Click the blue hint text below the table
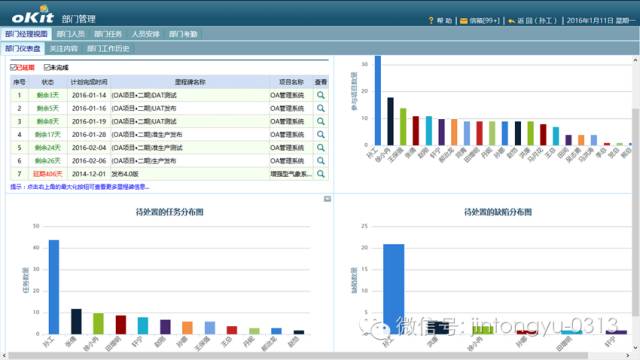 (x=80, y=187)
